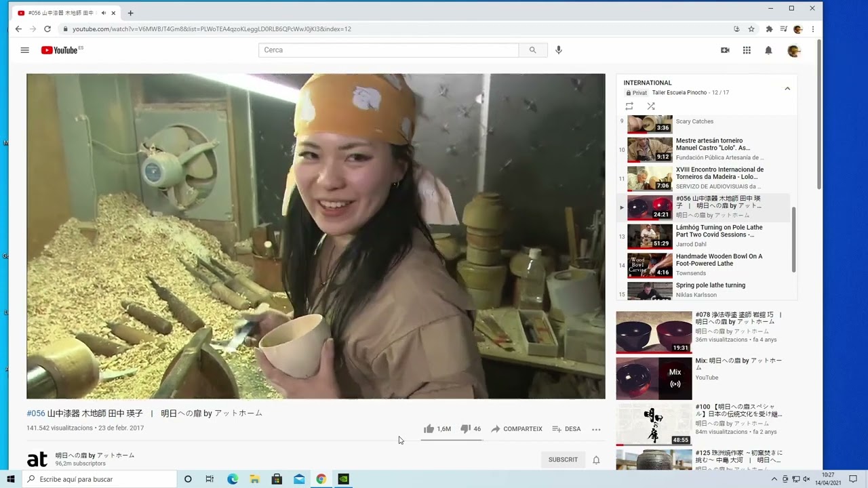Click the Cerca search field
868x488 pixels.
coord(388,50)
